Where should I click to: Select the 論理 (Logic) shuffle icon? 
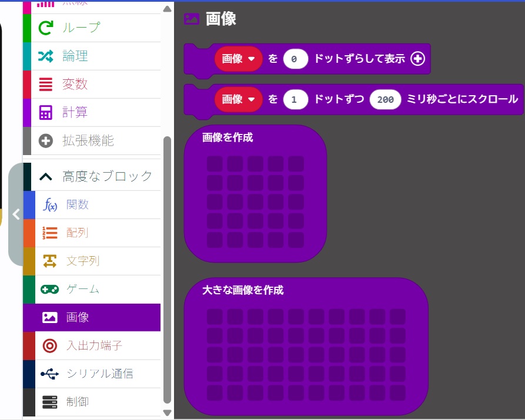[46, 56]
